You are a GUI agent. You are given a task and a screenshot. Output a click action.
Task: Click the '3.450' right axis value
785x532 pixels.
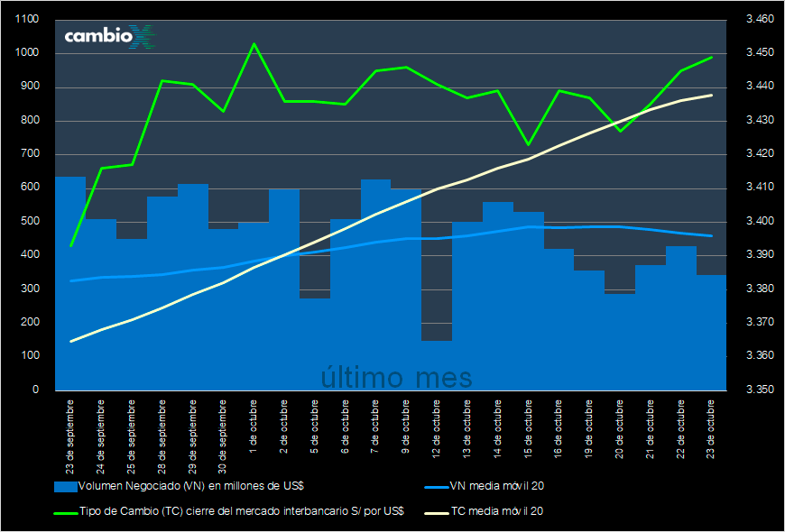coord(760,53)
